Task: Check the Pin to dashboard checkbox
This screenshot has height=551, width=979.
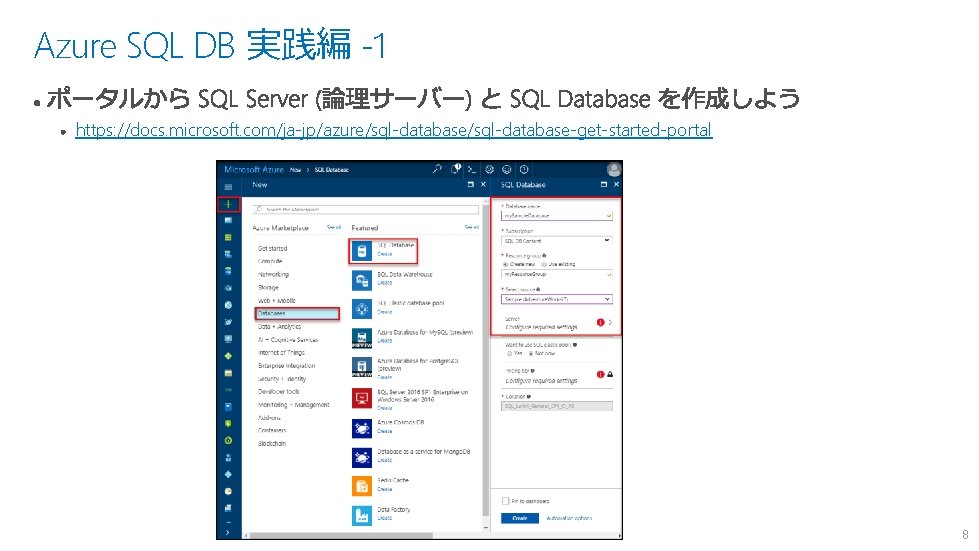Action: (506, 501)
